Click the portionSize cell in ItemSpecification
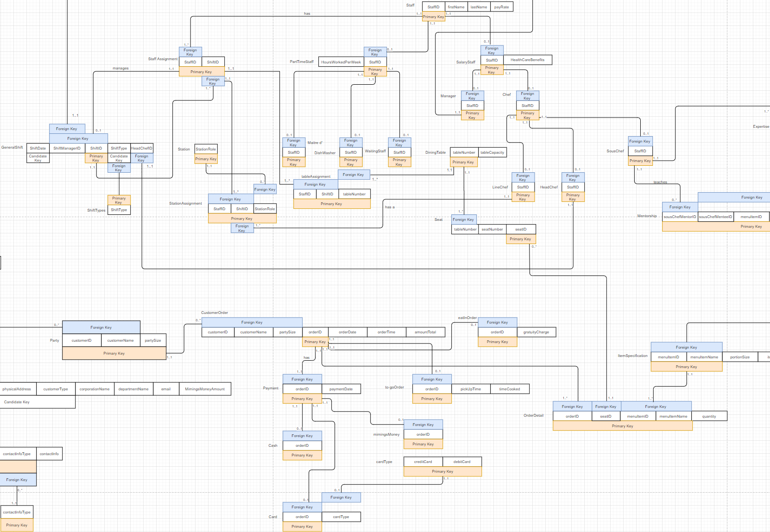 740,357
